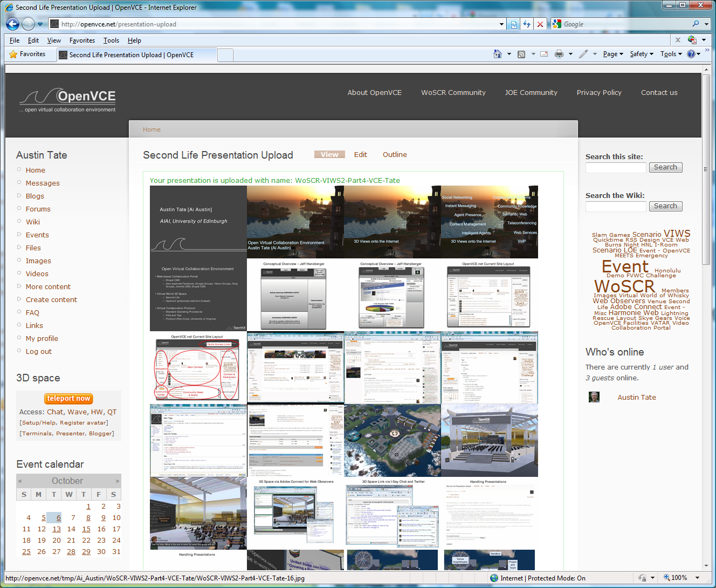716x588 pixels.
Task: Open the recent pages dropdown arrow
Action: tap(40, 24)
